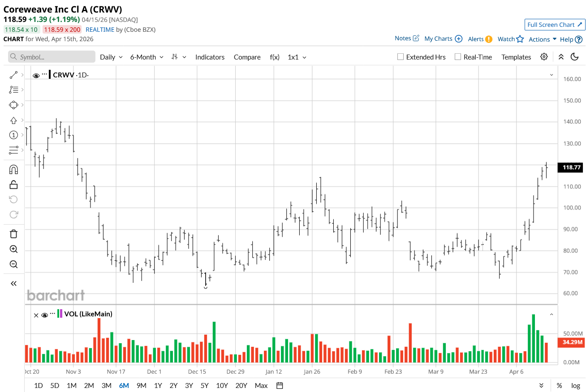Open the Indicators menu
This screenshot has width=586, height=392.
(x=210, y=57)
